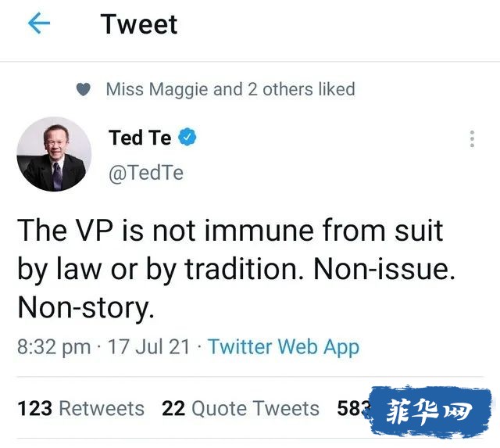Tap the word "Retweets" label
The image size is (500, 448).
click(x=102, y=408)
